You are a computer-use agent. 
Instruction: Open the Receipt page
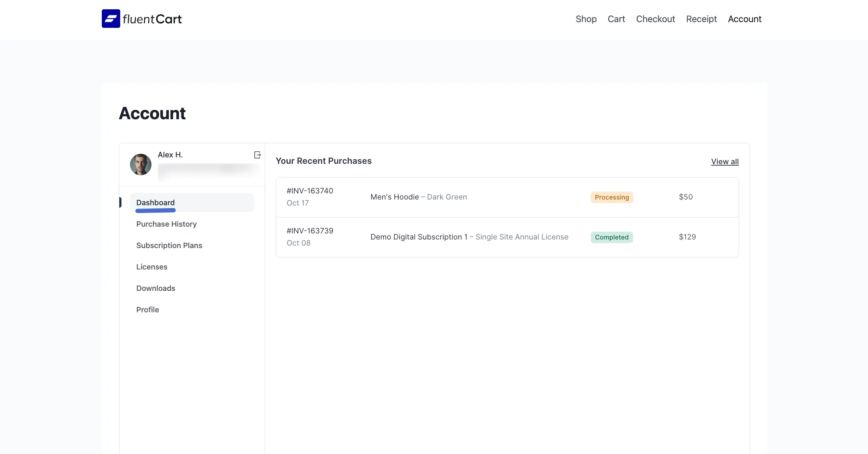[701, 19]
